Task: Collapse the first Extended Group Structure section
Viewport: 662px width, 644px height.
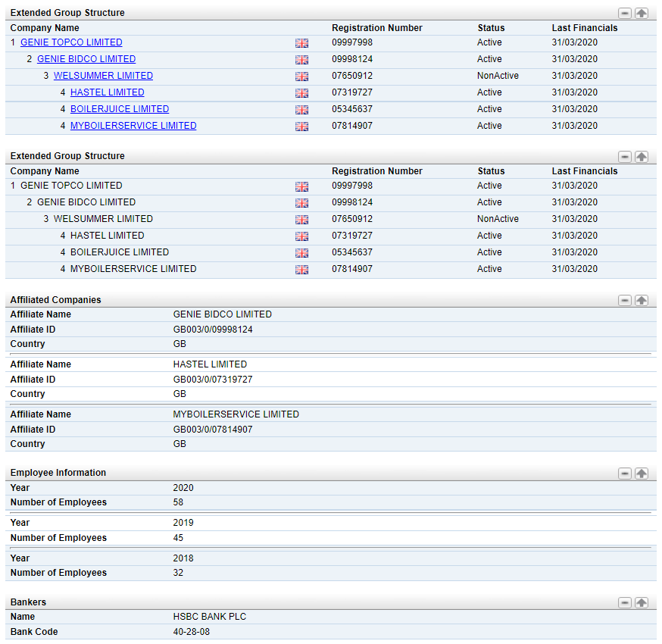Action: tap(624, 13)
